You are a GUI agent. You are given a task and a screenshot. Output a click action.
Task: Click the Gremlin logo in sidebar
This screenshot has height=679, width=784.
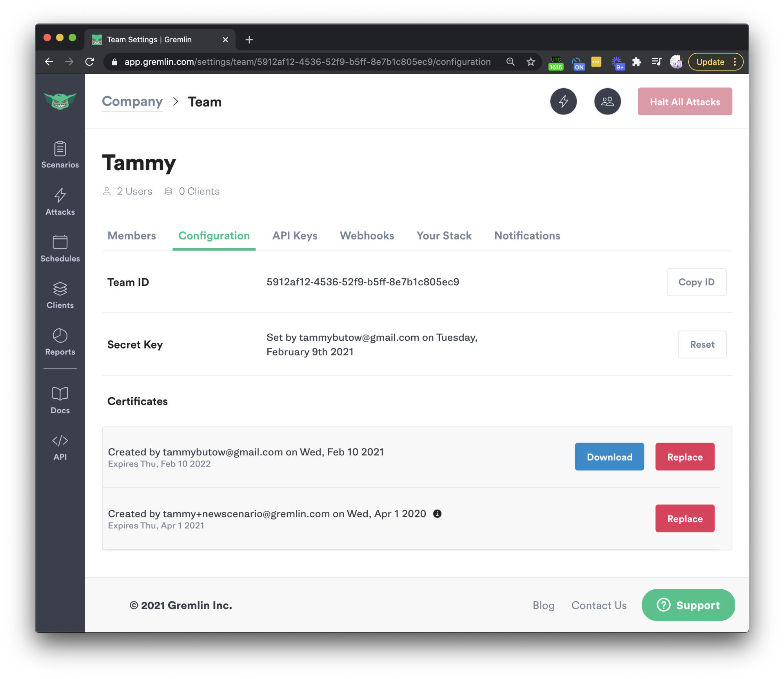point(60,101)
